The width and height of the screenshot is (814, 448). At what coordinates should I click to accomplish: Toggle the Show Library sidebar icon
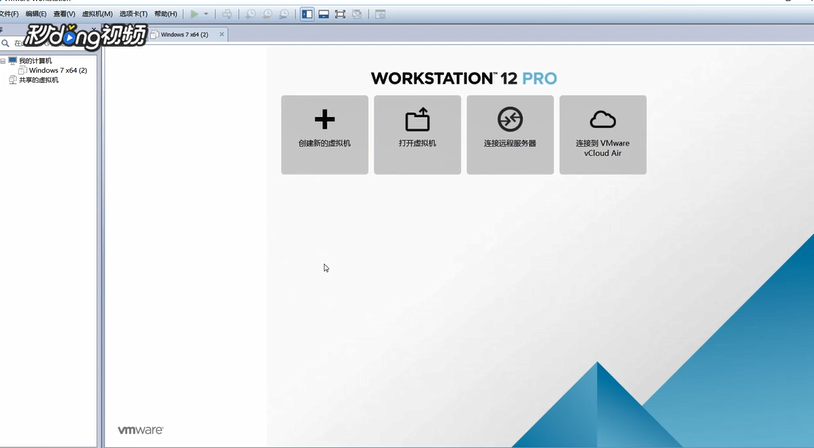307,14
